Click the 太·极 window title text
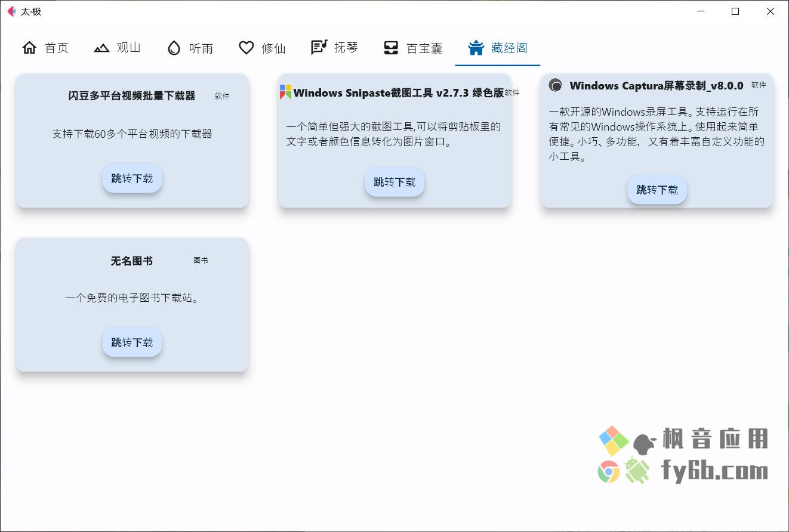Screen dimensions: 789x532 coord(31,11)
